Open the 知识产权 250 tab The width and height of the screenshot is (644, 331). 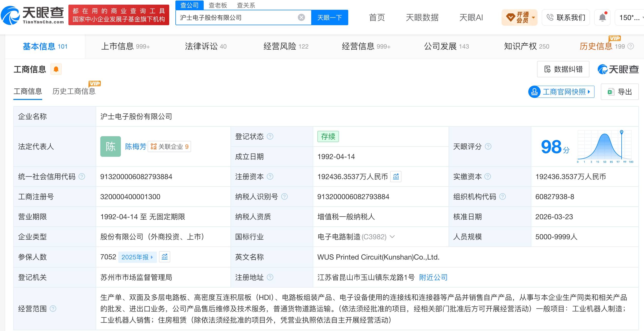pos(527,47)
